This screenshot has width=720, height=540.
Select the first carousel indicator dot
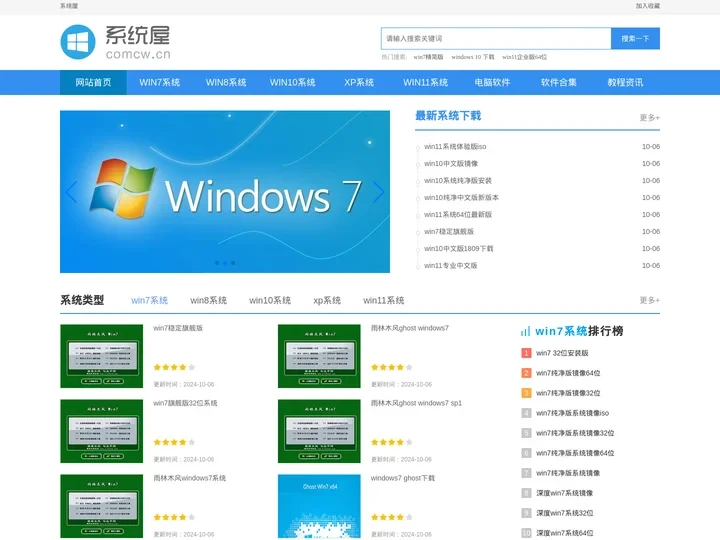pyautogui.click(x=217, y=263)
